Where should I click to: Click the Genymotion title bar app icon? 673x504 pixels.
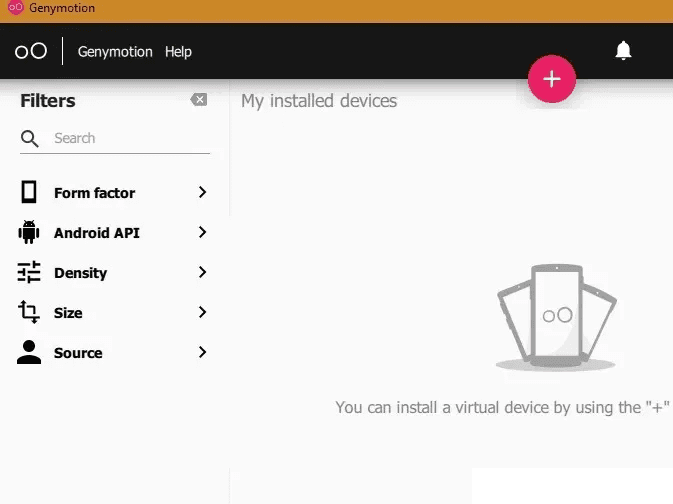(x=16, y=7)
